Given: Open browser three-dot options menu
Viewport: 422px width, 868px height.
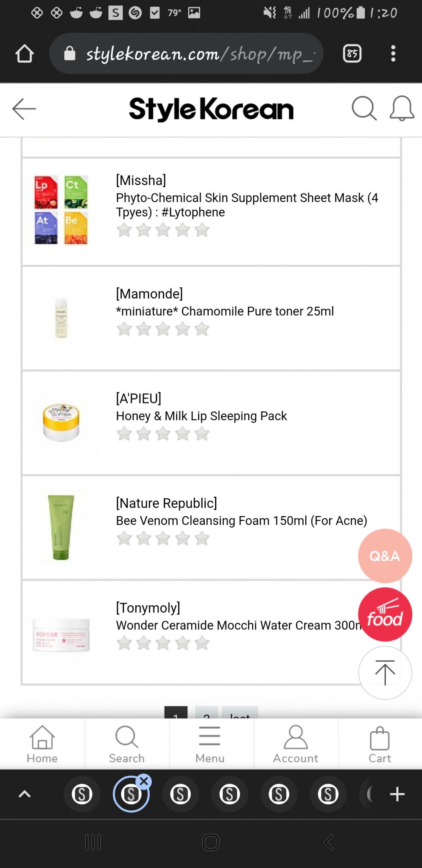Looking at the screenshot, I should (x=393, y=53).
